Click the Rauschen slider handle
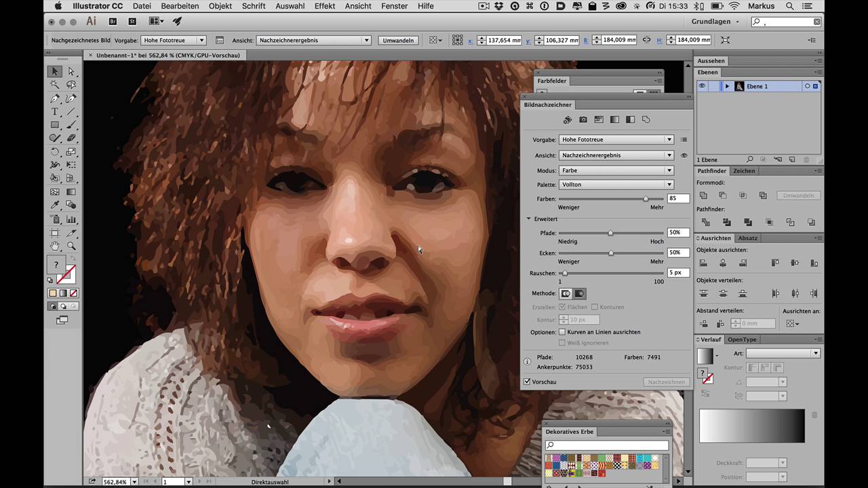 pyautogui.click(x=564, y=273)
